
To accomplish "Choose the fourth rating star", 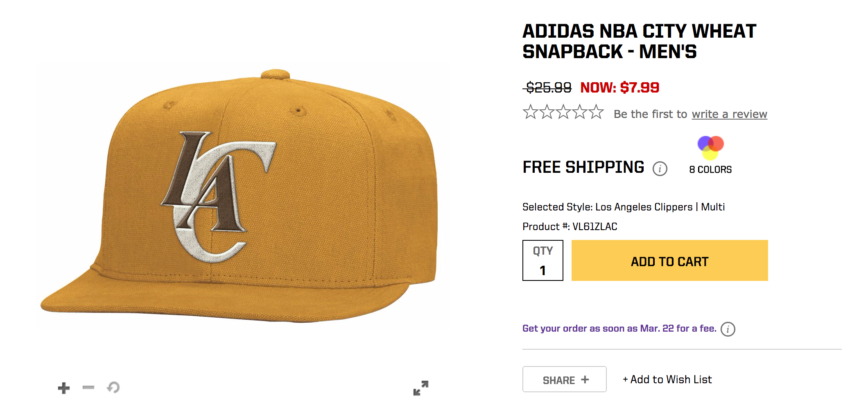I will click(x=580, y=112).
